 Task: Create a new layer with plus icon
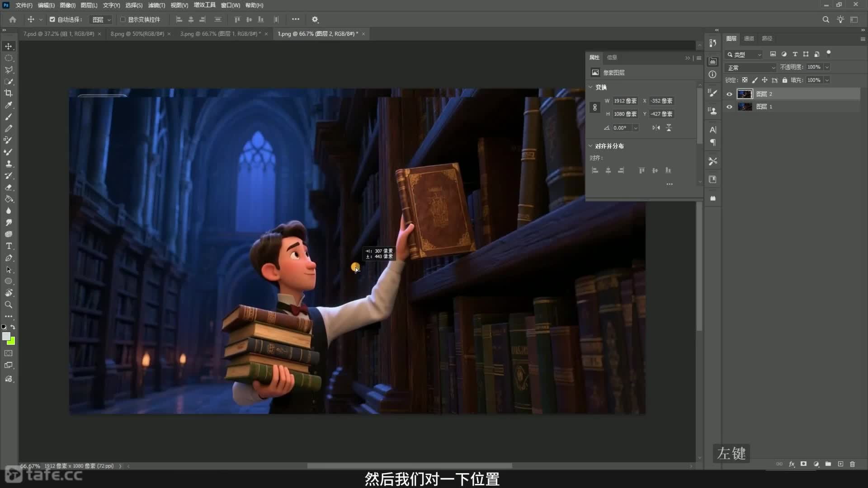(x=840, y=464)
